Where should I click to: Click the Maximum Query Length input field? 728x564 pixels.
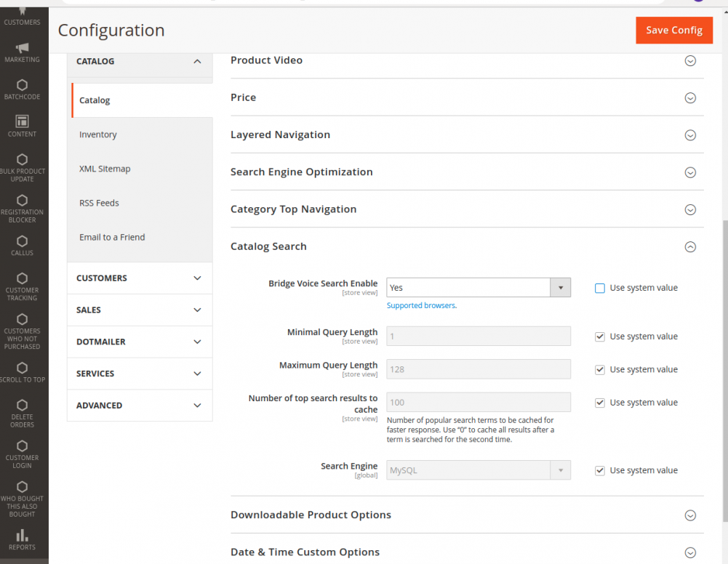tap(478, 369)
